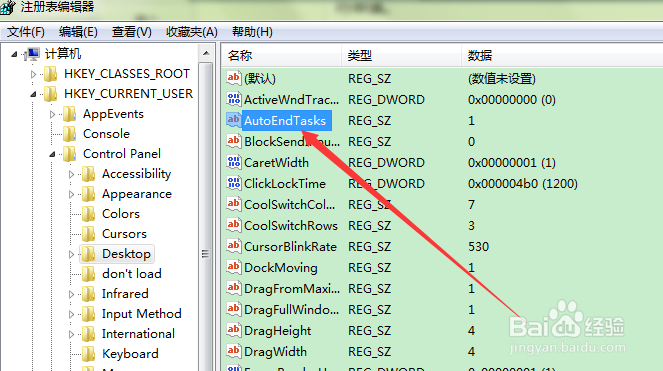Click the AppEvents folder icon
The width and height of the screenshot is (663, 371).
(69, 114)
